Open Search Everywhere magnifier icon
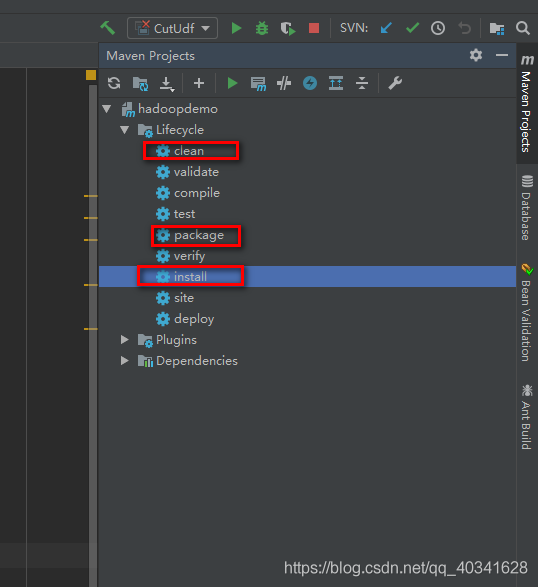The image size is (538, 587). tap(523, 28)
